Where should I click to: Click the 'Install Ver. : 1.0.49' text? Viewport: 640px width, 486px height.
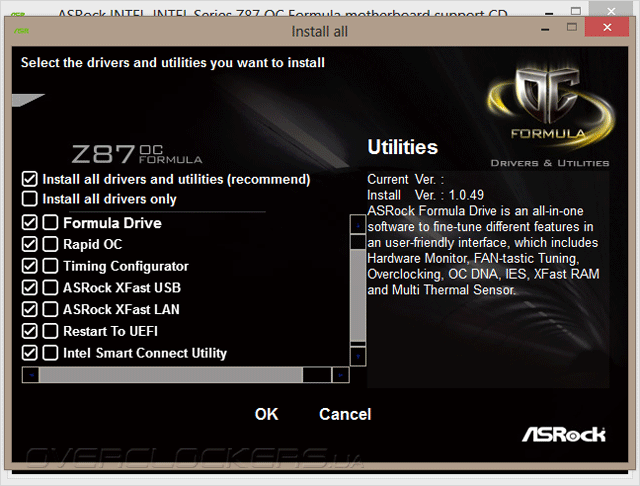(425, 195)
